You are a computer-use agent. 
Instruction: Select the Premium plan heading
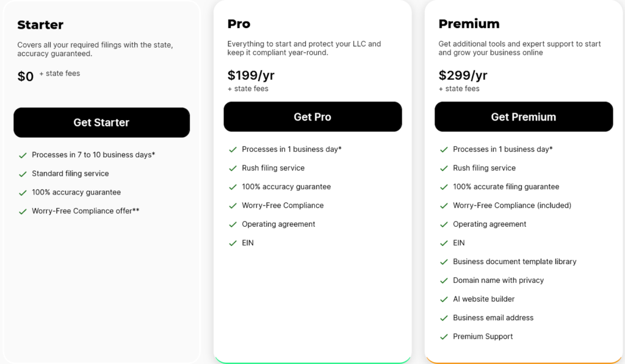(x=469, y=24)
